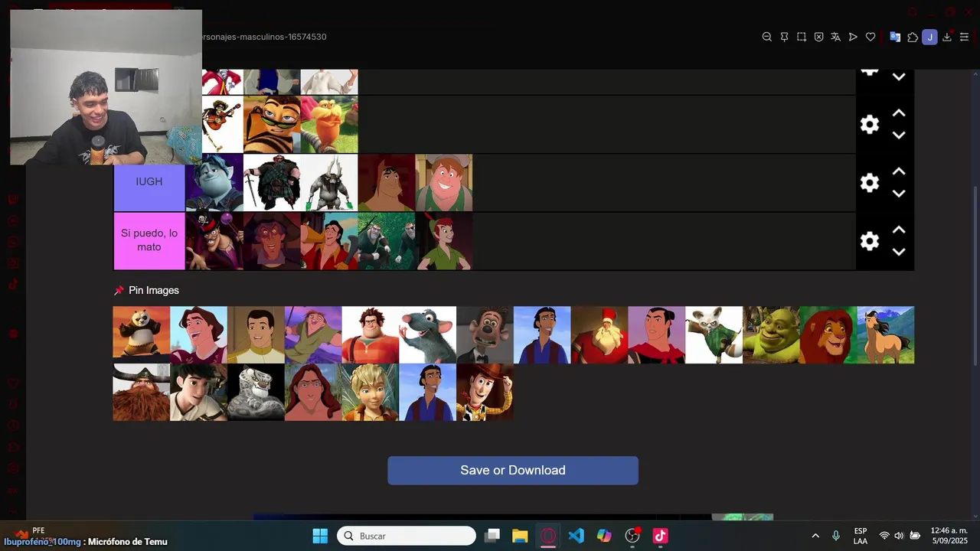
Task: Open Task View on the taskbar
Action: [492, 536]
